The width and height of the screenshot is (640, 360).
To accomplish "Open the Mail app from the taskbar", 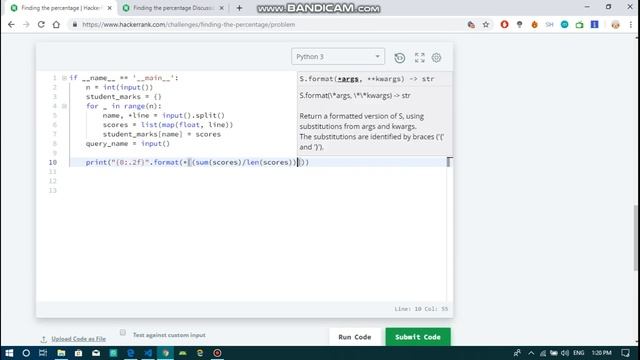I will pyautogui.click(x=96, y=353).
